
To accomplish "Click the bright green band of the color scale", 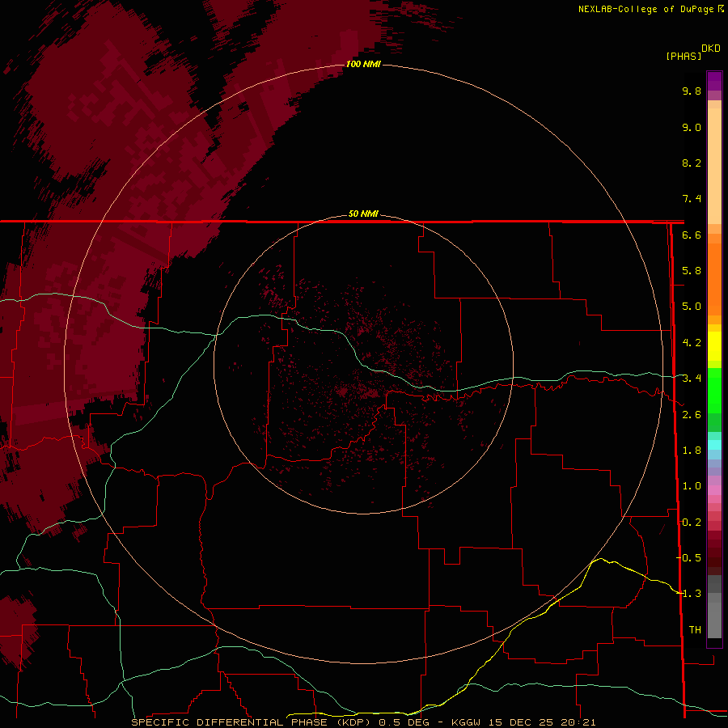I will point(714,391).
